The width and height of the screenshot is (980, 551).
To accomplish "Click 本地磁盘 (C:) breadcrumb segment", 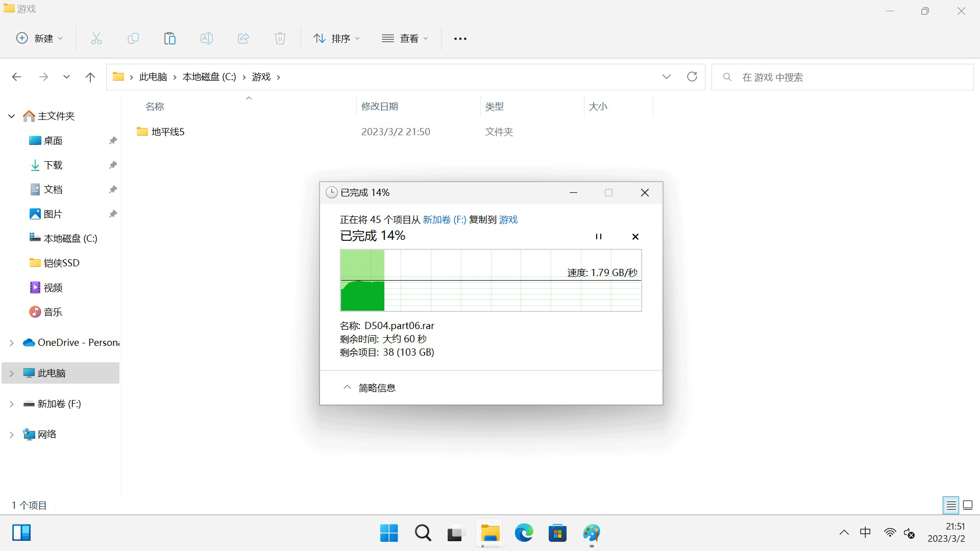I will 209,77.
